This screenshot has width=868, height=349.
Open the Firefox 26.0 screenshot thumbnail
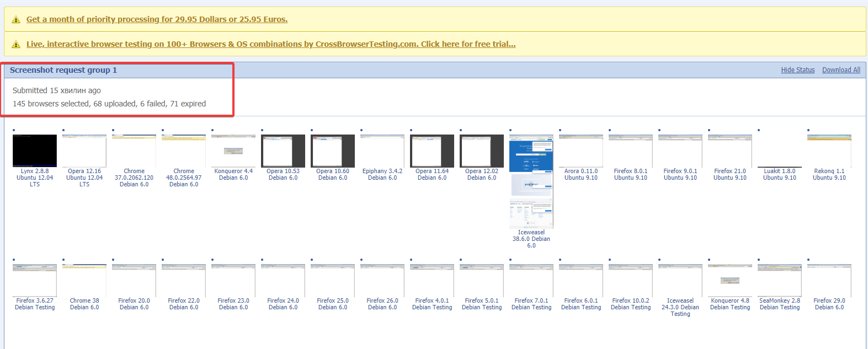(382, 280)
